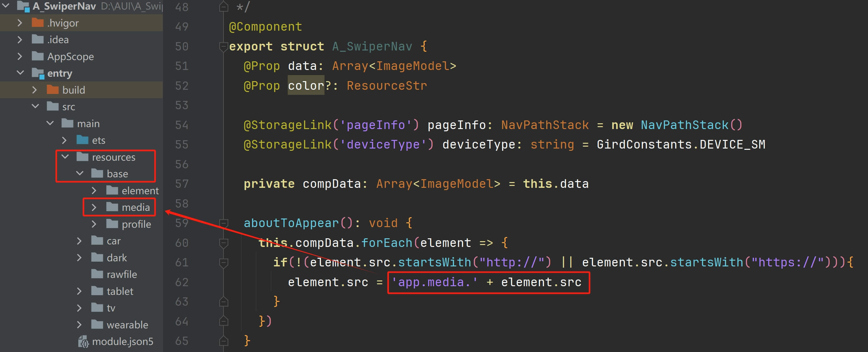This screenshot has width=868, height=352.
Task: Click the rawfile folder icon
Action: pos(98,274)
